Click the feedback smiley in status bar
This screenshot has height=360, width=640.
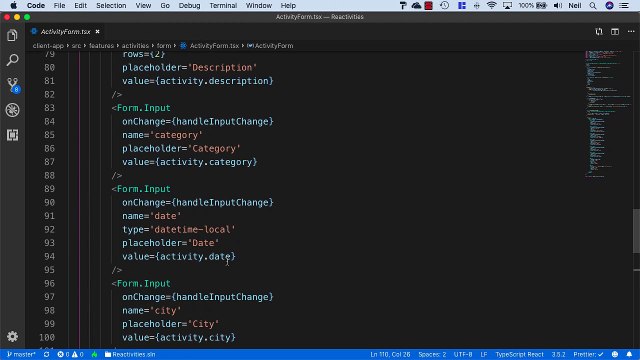[615, 354]
